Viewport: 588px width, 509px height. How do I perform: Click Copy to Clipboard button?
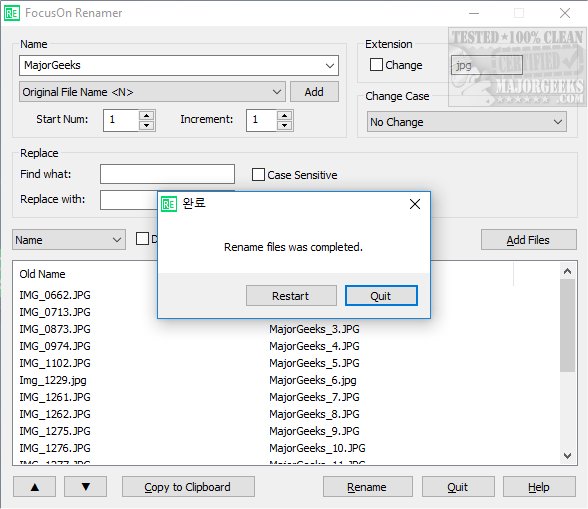(x=188, y=487)
